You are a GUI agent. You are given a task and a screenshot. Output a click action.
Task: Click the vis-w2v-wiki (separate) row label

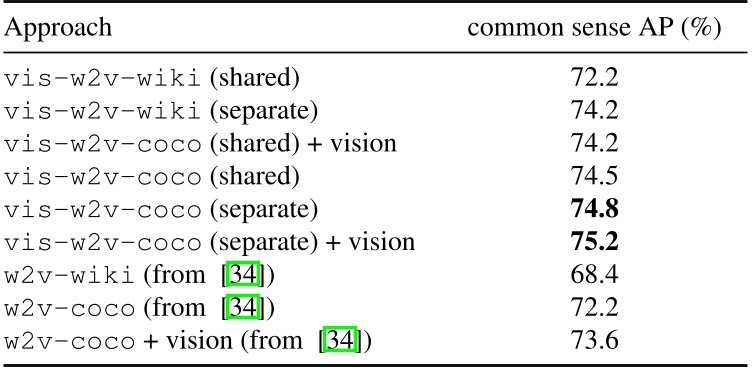(161, 111)
